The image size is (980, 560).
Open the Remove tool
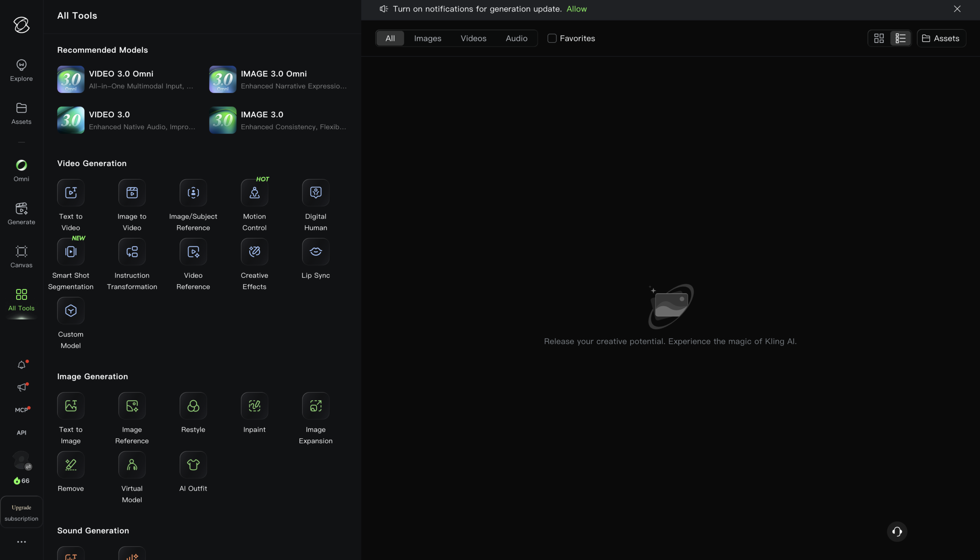click(x=71, y=472)
